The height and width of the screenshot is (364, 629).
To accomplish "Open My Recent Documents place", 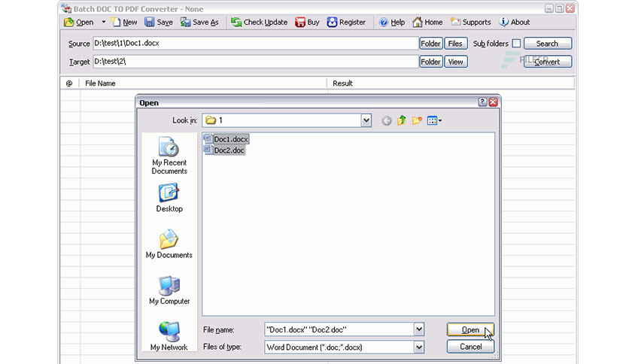I will pos(169,156).
